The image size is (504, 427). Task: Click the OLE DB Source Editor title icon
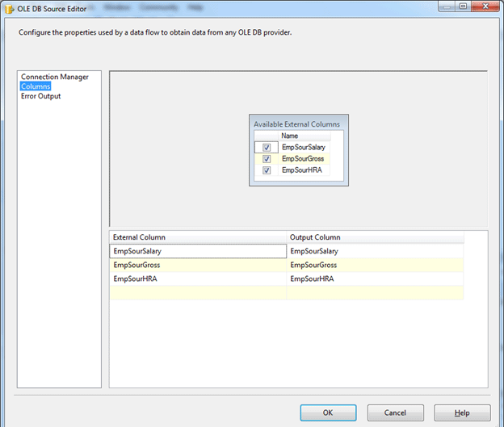10,9
